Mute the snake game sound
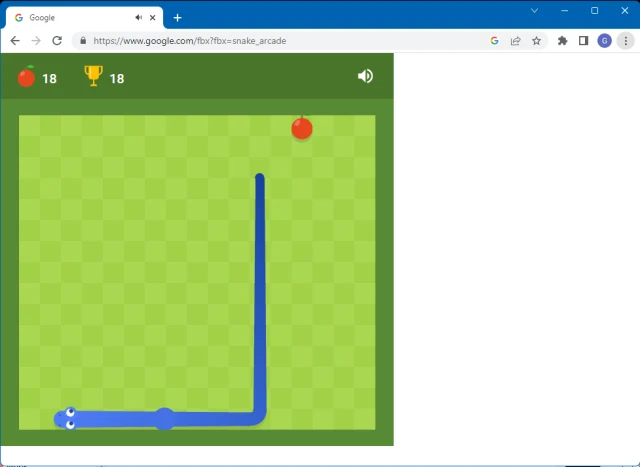 [365, 76]
